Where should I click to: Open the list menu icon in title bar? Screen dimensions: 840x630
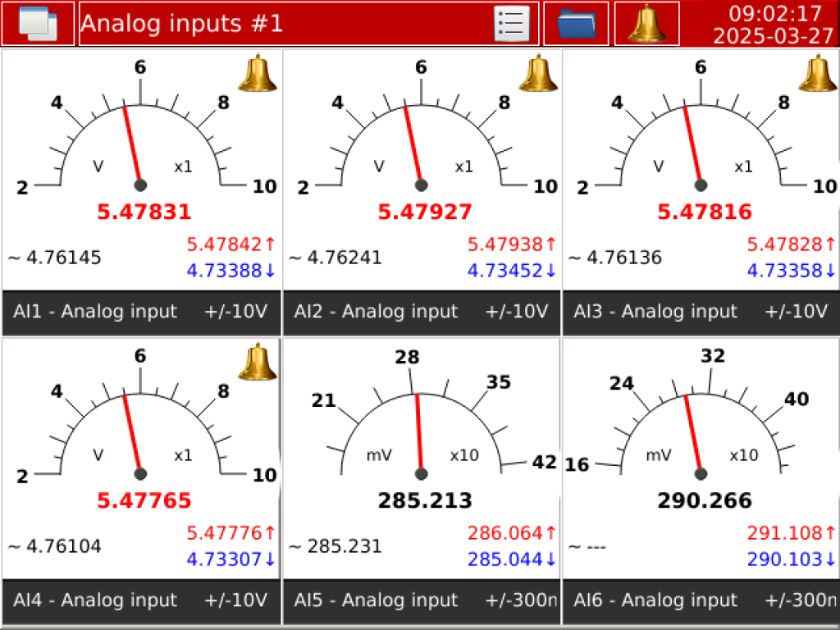(511, 23)
